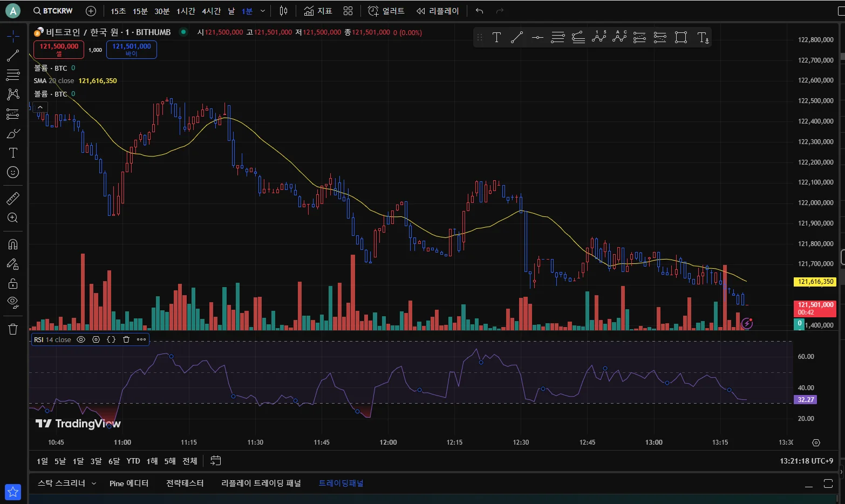
Task: Click the zoom in magnifier tool
Action: pyautogui.click(x=13, y=218)
